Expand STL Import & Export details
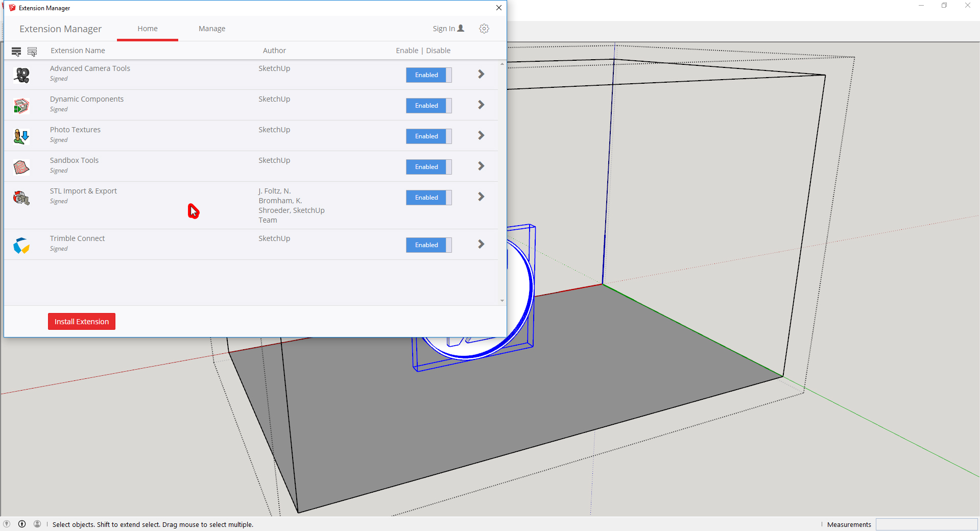The width and height of the screenshot is (980, 531). pos(481,197)
